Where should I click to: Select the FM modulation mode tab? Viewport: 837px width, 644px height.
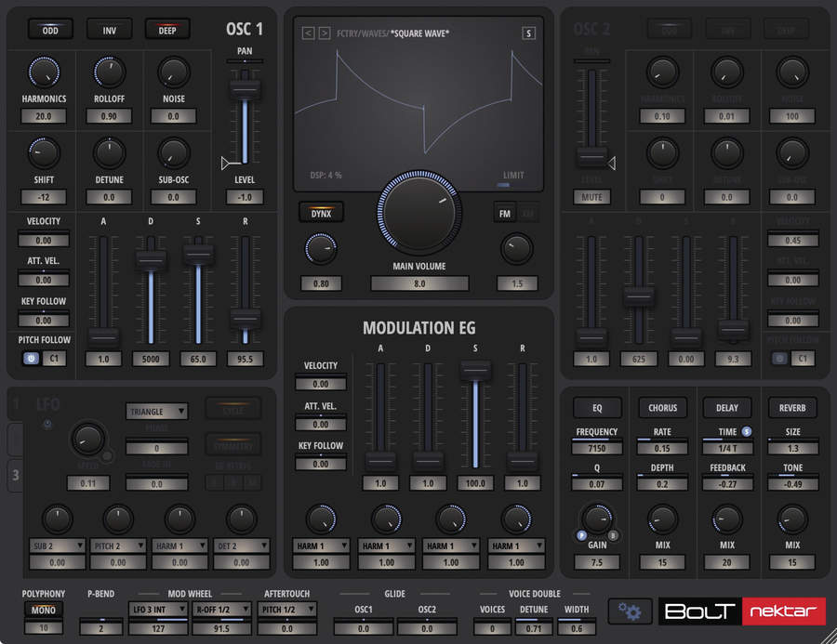504,214
